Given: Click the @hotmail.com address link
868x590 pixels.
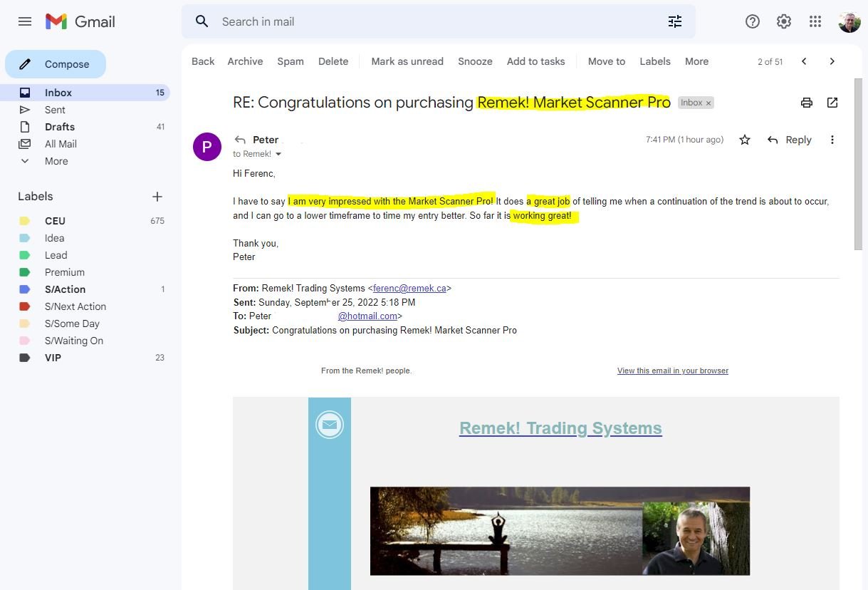Looking at the screenshot, I should pyautogui.click(x=367, y=316).
